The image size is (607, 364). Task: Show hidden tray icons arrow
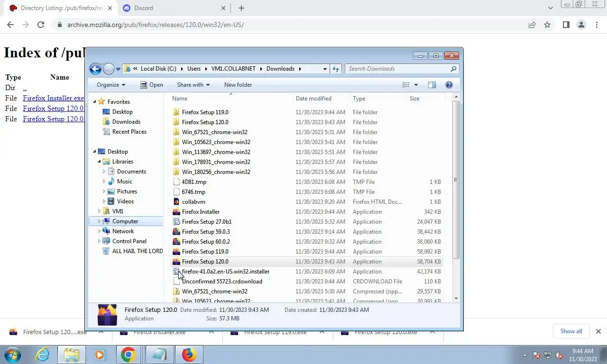[x=524, y=355]
